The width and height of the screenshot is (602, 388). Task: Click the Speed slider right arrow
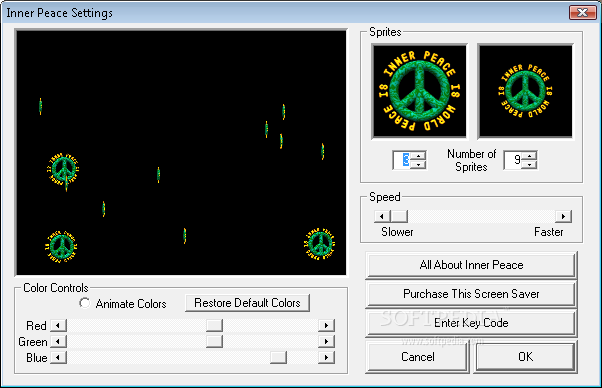(563, 216)
